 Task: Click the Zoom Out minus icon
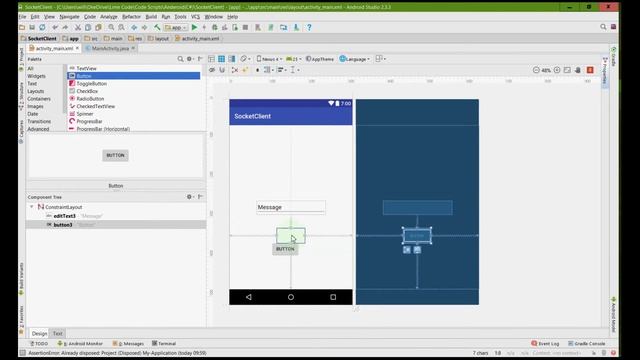point(536,70)
